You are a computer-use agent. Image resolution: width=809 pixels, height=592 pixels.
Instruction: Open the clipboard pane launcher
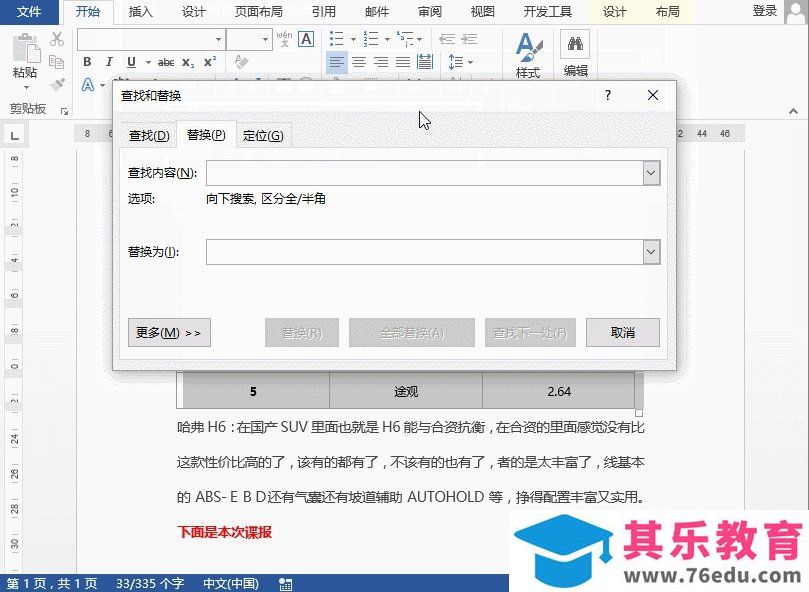tap(64, 111)
